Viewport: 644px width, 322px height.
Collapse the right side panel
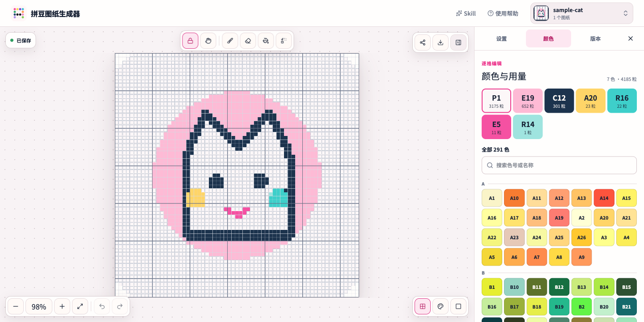[458, 42]
